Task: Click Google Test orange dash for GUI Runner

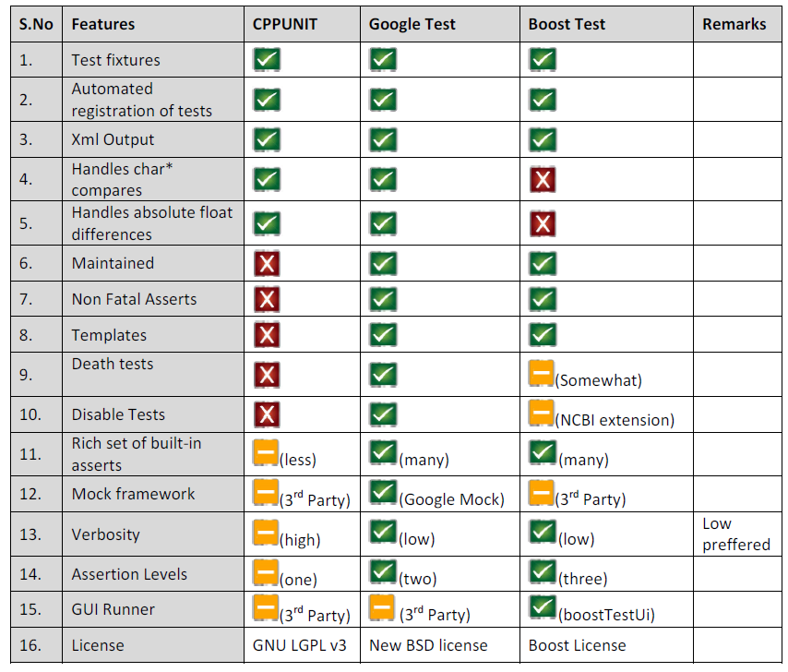Action: click(x=383, y=609)
